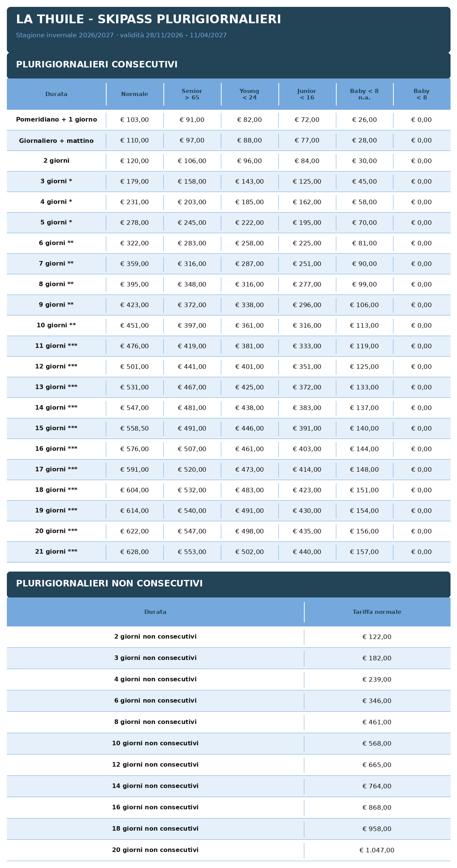Select the € 764,00 tariff for 14 giorni
Image resolution: width=457 pixels, height=868 pixels.
pos(377,786)
